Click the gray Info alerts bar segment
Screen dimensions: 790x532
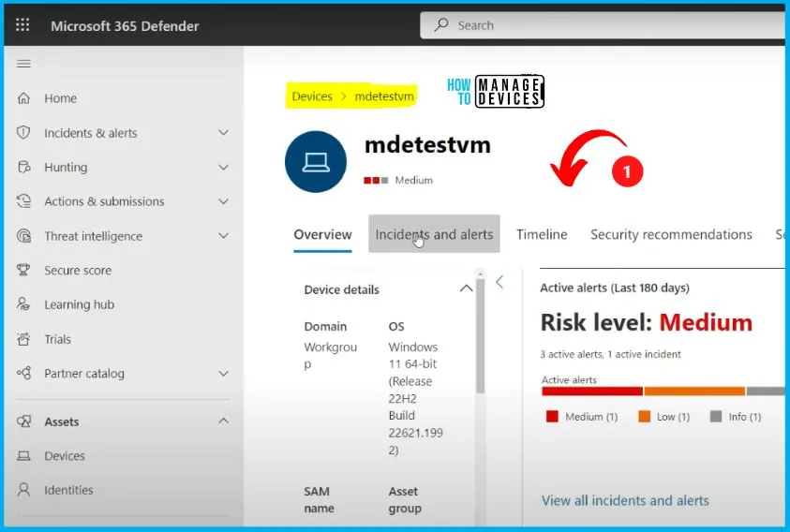pyautogui.click(x=766, y=391)
